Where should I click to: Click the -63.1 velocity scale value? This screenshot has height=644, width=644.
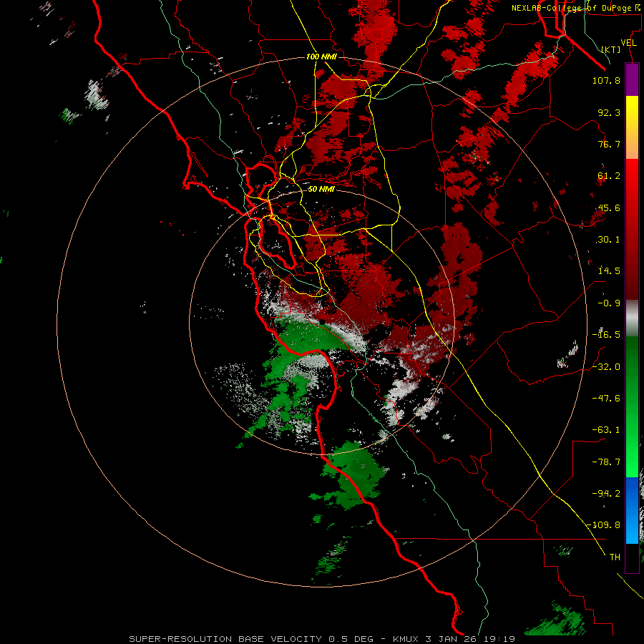(x=606, y=430)
